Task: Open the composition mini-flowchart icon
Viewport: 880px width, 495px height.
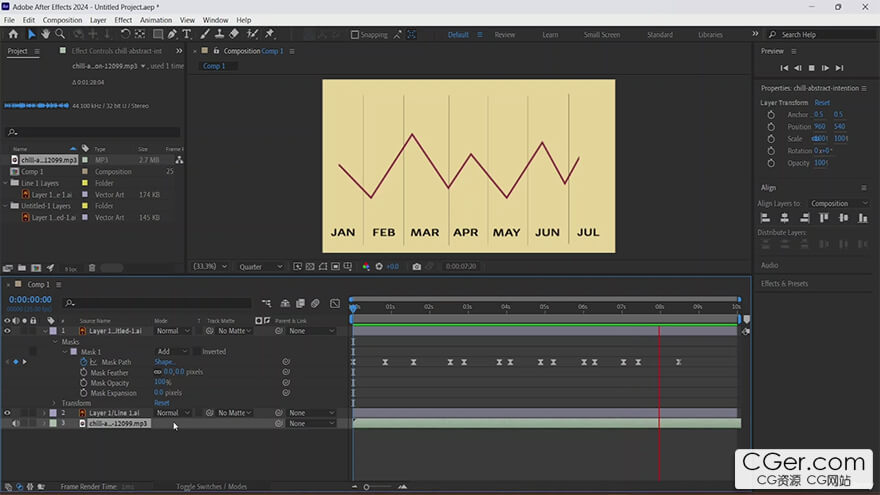Action: [x=266, y=303]
